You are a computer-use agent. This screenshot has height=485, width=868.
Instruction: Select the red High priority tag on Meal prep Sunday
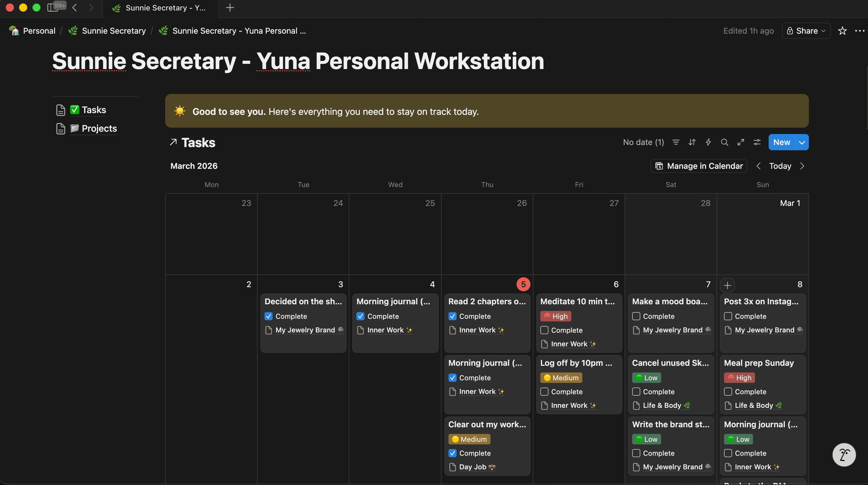coord(739,378)
